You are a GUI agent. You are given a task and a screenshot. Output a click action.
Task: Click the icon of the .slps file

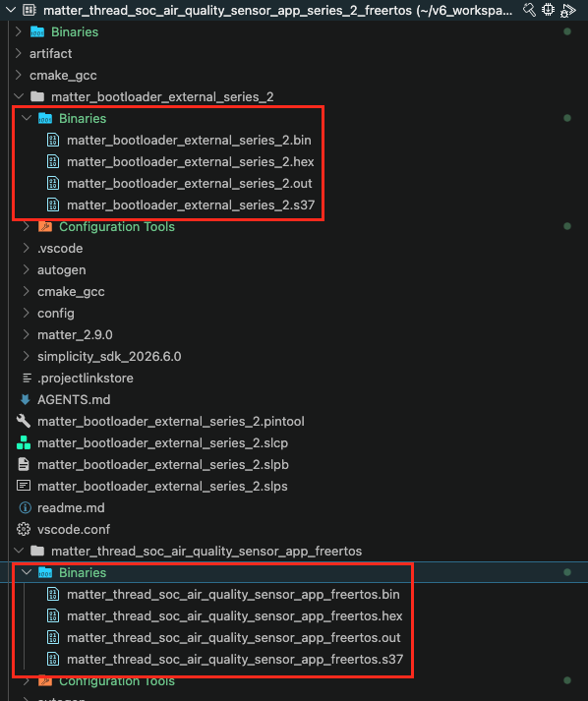(24, 486)
